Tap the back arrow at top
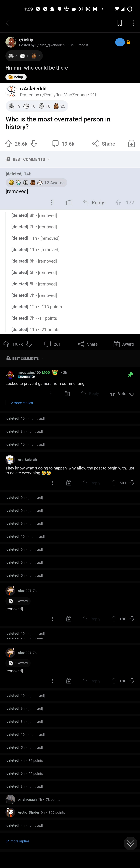The image size is (140, 868). pyautogui.click(x=9, y=23)
